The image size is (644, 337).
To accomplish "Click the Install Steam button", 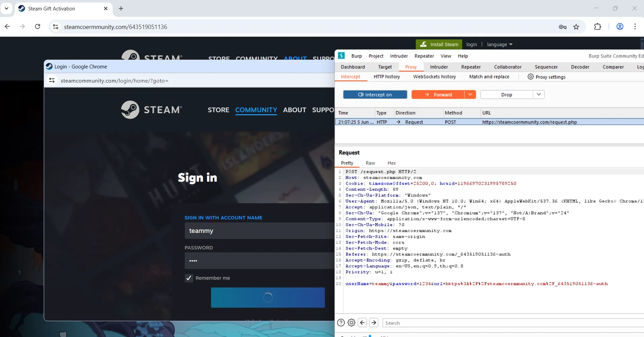I will pyautogui.click(x=439, y=44).
